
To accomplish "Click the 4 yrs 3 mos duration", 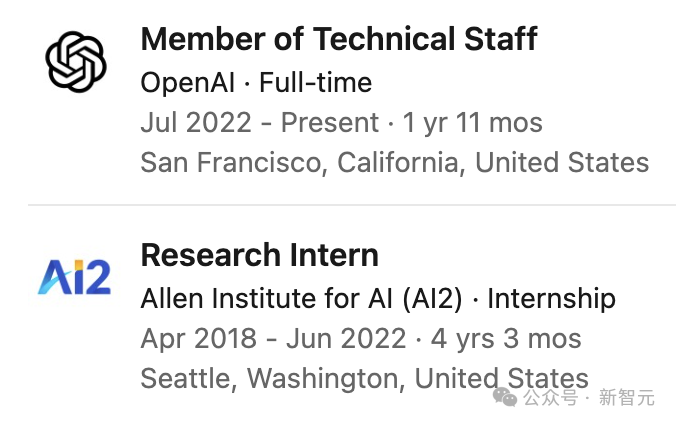I will point(506,338).
